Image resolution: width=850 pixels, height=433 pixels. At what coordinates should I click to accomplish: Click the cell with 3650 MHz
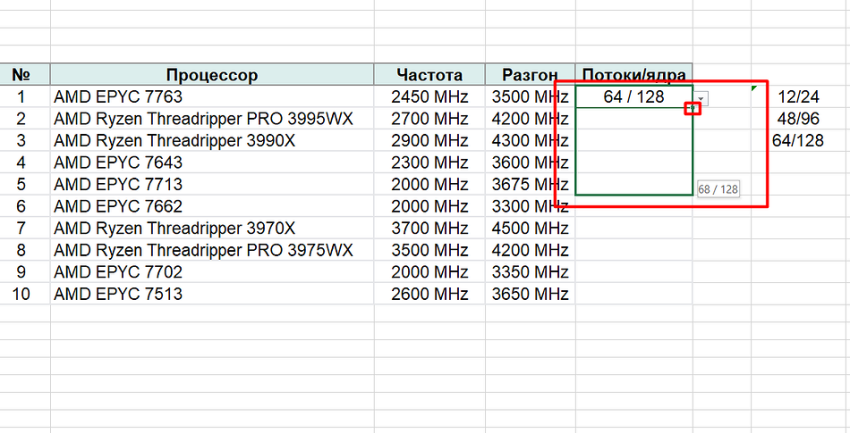529,294
